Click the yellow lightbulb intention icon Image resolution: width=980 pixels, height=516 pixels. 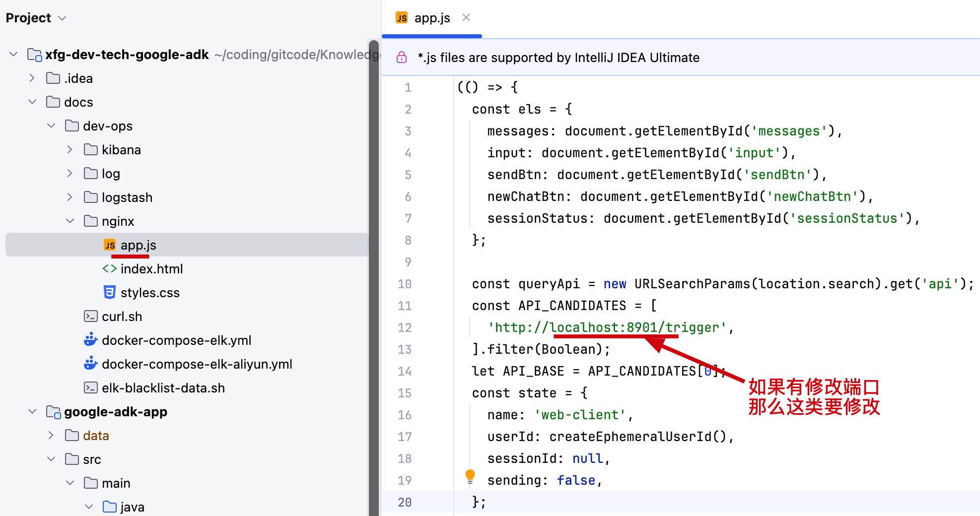[x=470, y=476]
